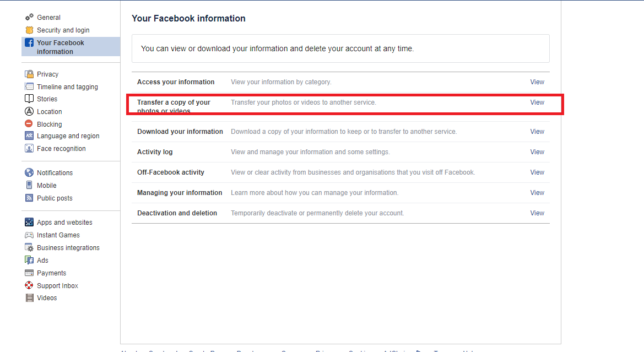Click the Privacy lock icon
Image resolution: width=644 pixels, height=352 pixels.
pos(29,74)
